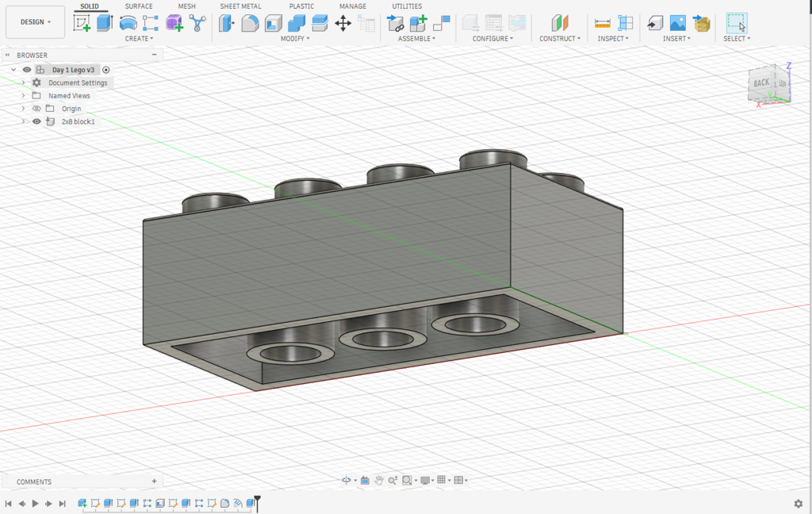Image resolution: width=812 pixels, height=514 pixels.
Task: Play the timeline
Action: (35, 503)
